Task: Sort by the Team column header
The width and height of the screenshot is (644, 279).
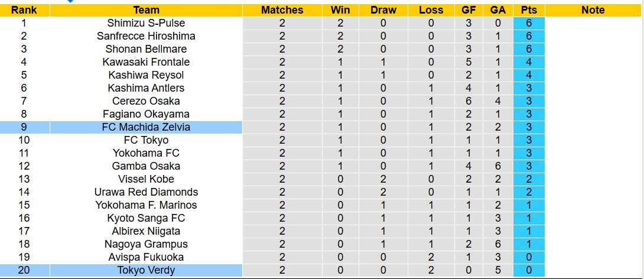Action: point(146,10)
